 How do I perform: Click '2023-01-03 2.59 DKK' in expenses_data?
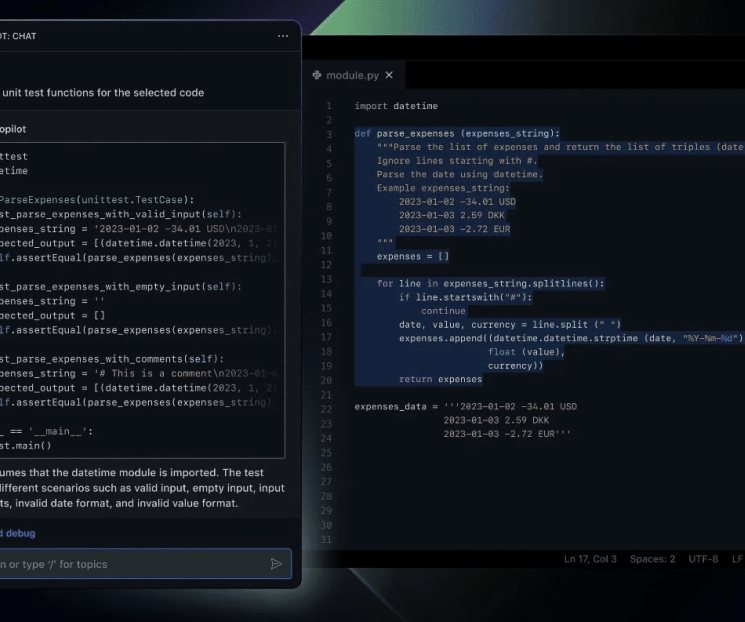[496, 421]
